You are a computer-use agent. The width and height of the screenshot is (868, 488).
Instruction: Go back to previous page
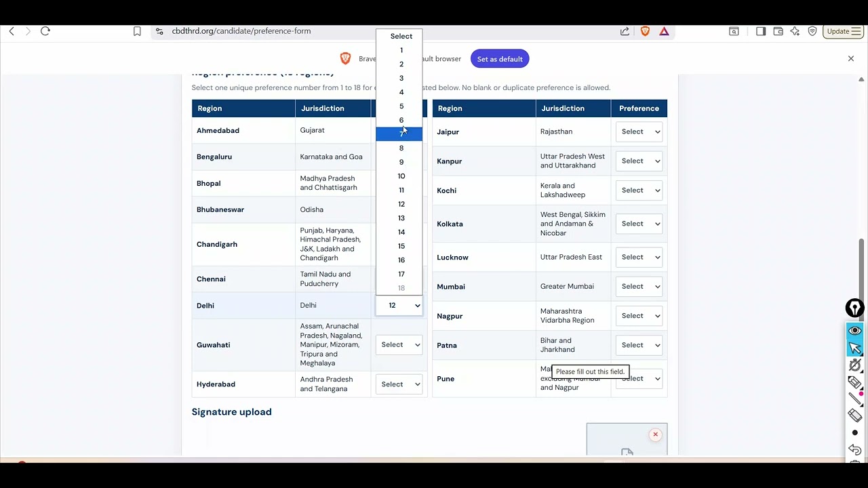12,31
